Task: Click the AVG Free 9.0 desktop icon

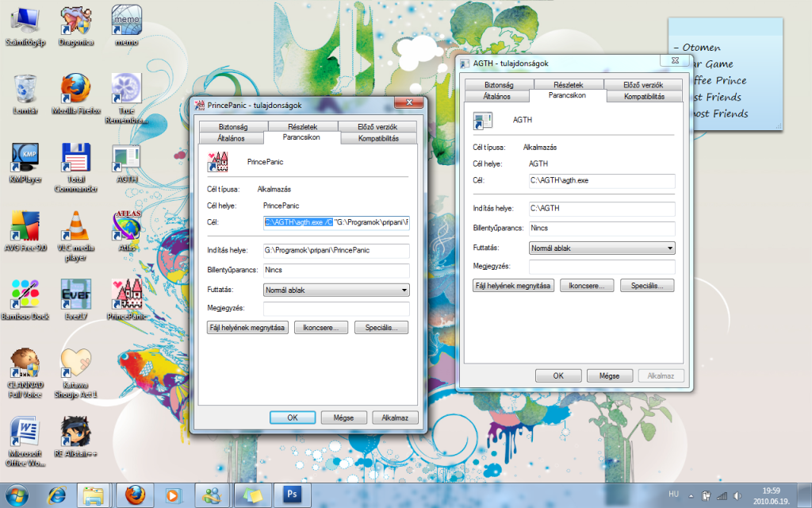Action: point(25,229)
